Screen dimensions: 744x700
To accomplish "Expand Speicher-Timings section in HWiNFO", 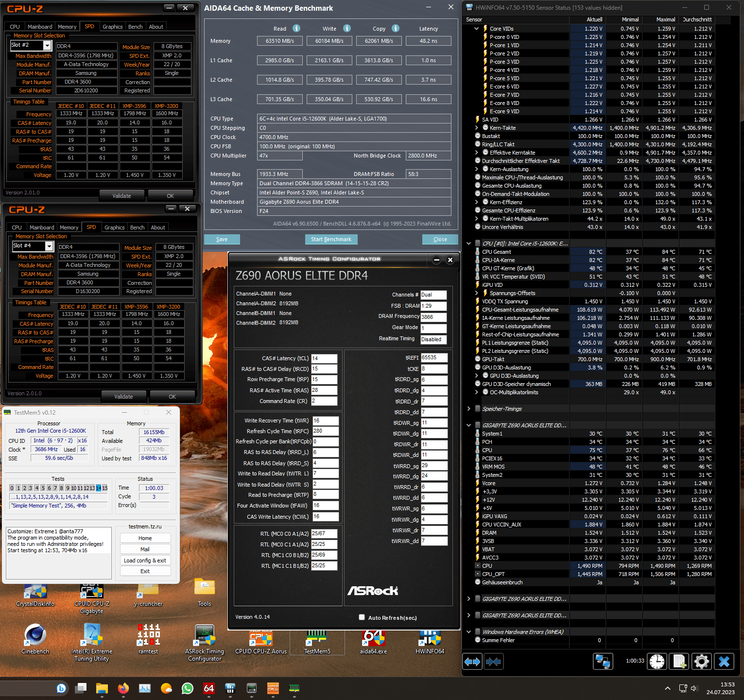I will click(469, 409).
